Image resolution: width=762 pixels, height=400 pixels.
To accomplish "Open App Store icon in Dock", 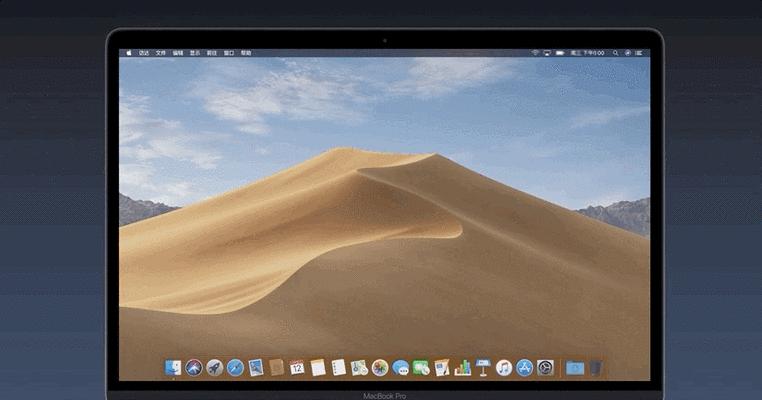I will (524, 368).
